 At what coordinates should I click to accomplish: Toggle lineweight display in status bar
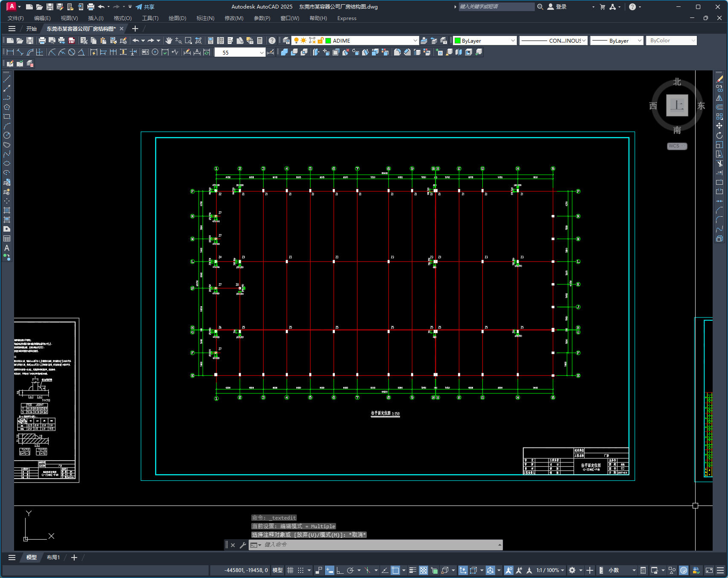pyautogui.click(x=412, y=570)
